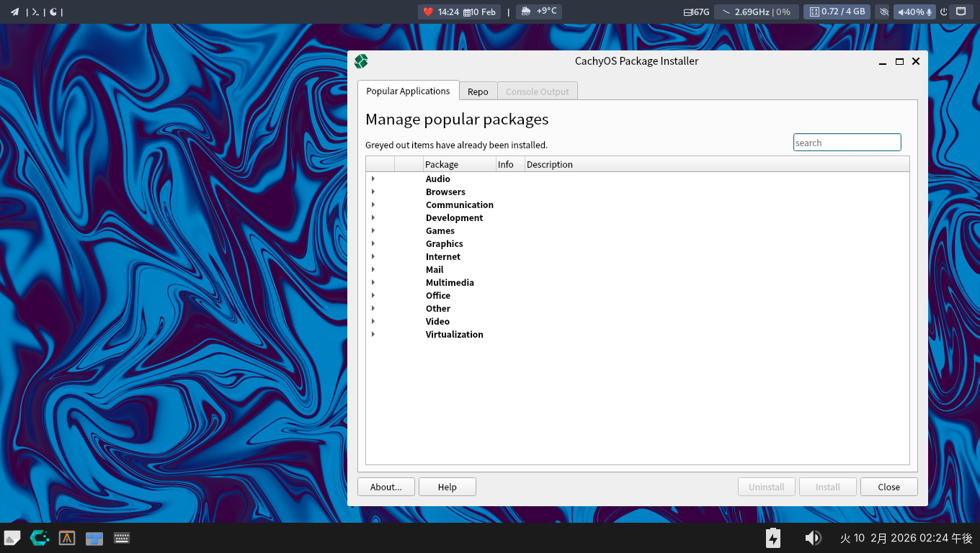Click the paper plane icon in top bar
The height and width of the screenshot is (553, 980).
(14, 12)
